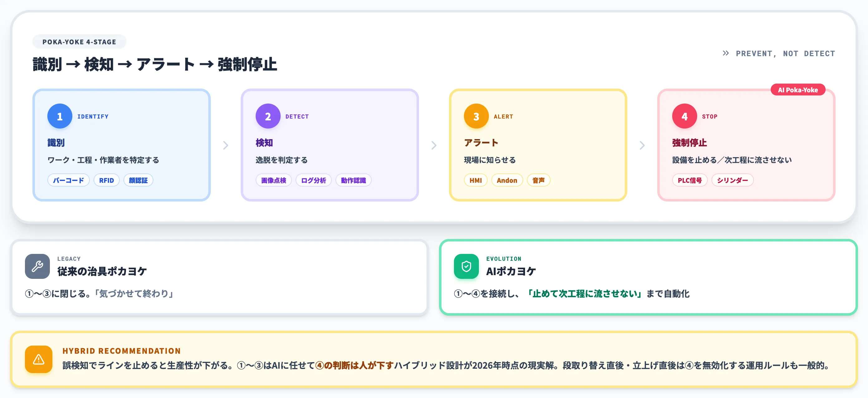Click the AI Poka-Yoke red badge
The image size is (868, 398).
point(798,90)
